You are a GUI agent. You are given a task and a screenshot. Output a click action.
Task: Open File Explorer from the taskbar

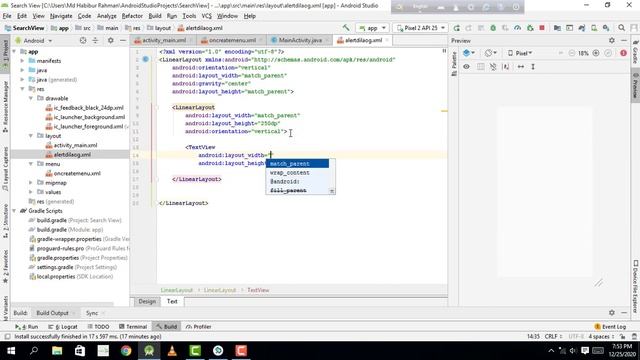tap(57, 351)
